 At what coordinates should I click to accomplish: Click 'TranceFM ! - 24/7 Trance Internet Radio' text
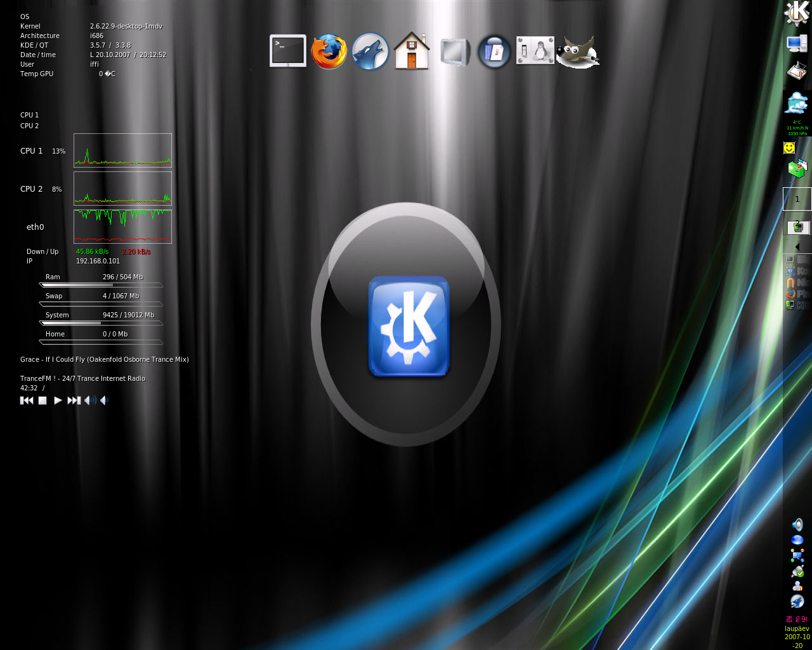pyautogui.click(x=82, y=378)
